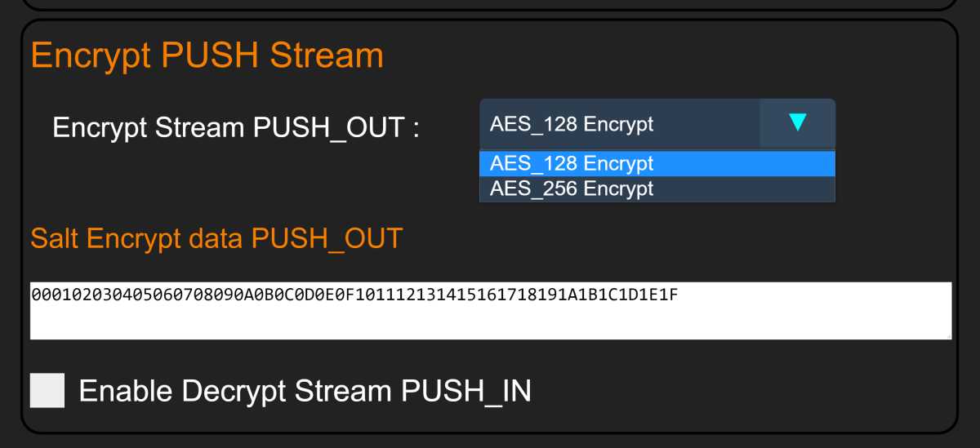Click the AES_128 Encrypt text in the closed dropdown
The height and width of the screenshot is (448, 980).
coord(572,124)
